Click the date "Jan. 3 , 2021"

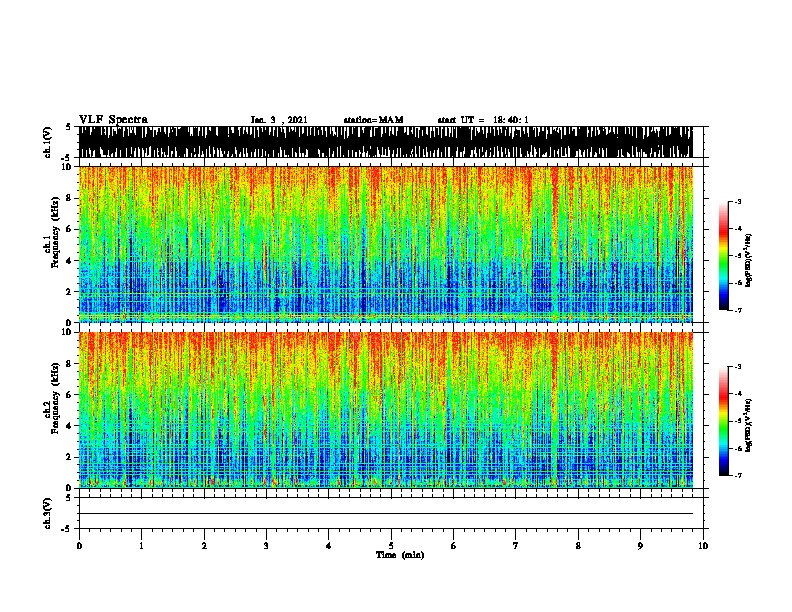tap(279, 120)
